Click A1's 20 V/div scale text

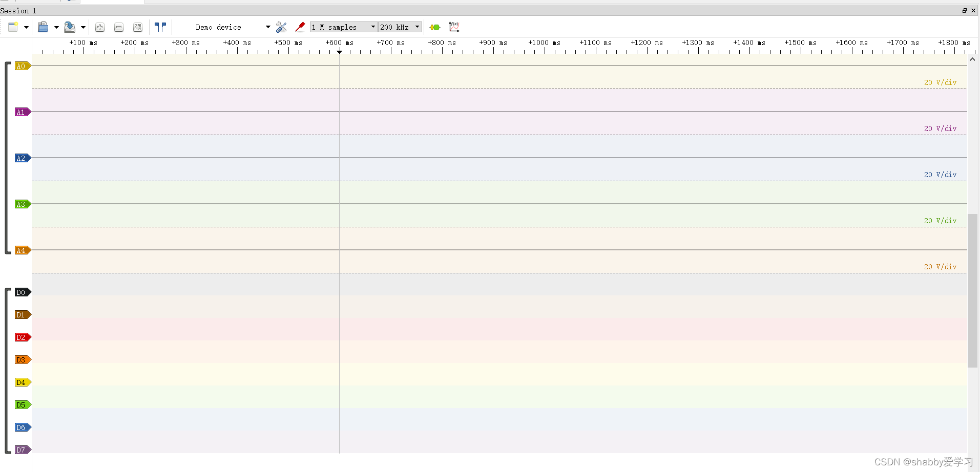coord(940,128)
